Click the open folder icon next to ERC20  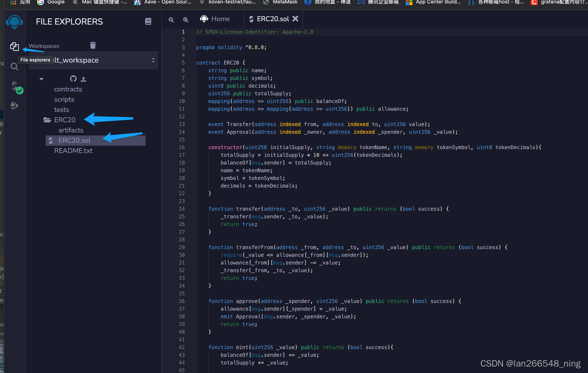tap(47, 120)
